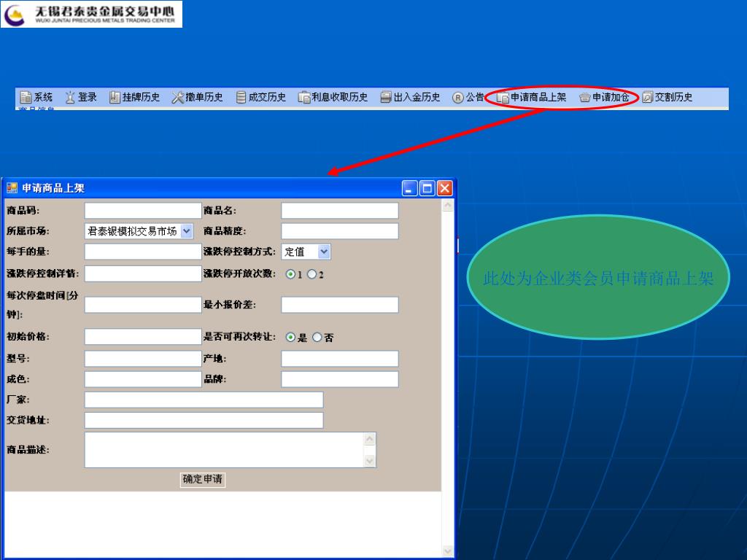
Task: Click the 撤单历史 tools icon
Action: (178, 97)
